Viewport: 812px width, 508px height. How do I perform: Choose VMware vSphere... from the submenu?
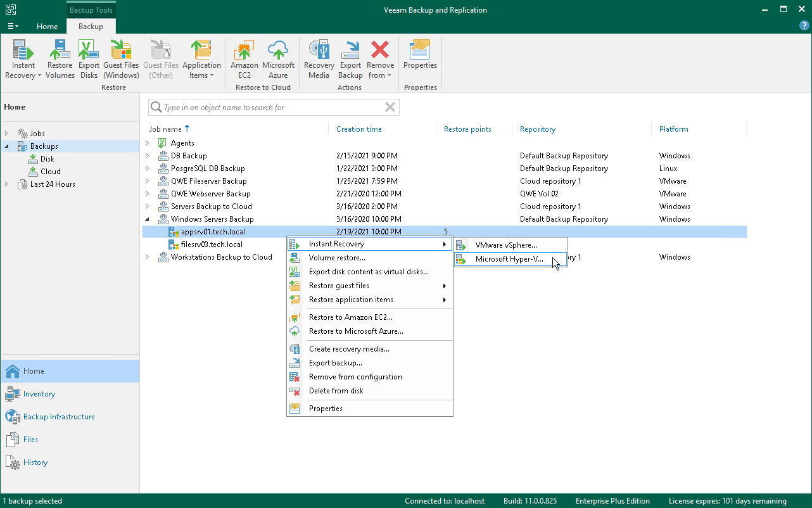(x=511, y=245)
